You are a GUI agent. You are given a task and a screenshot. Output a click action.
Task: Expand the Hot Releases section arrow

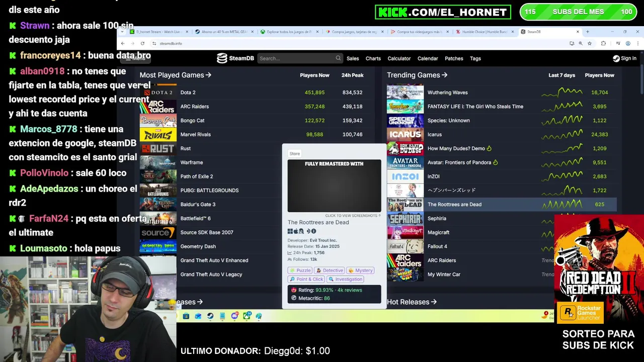coord(434,302)
